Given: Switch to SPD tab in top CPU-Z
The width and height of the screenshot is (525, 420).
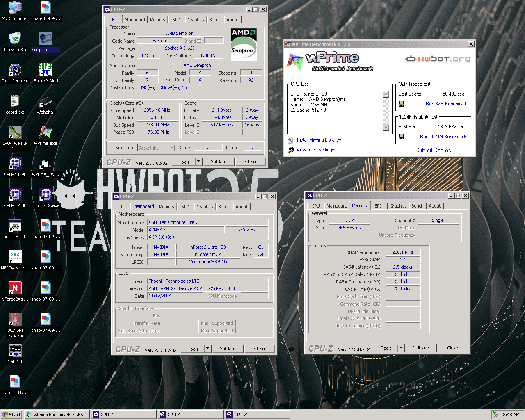Looking at the screenshot, I should (176, 20).
